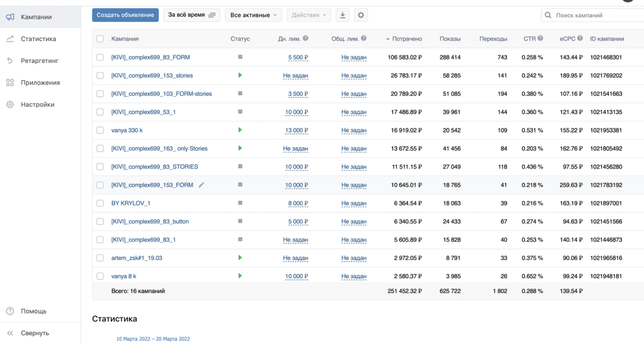644x350 pixels.
Task: Select the campaign ID 1021468301
Action: pos(606,57)
